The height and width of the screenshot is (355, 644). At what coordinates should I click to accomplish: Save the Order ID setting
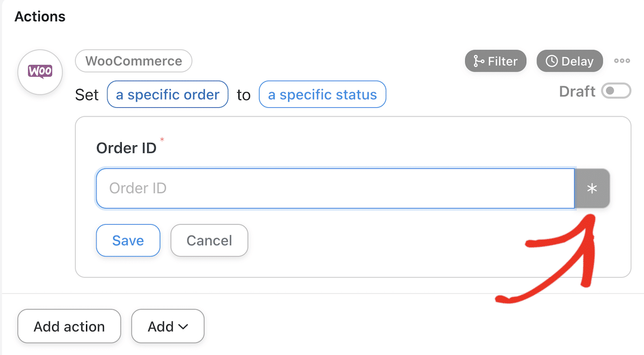click(x=128, y=240)
